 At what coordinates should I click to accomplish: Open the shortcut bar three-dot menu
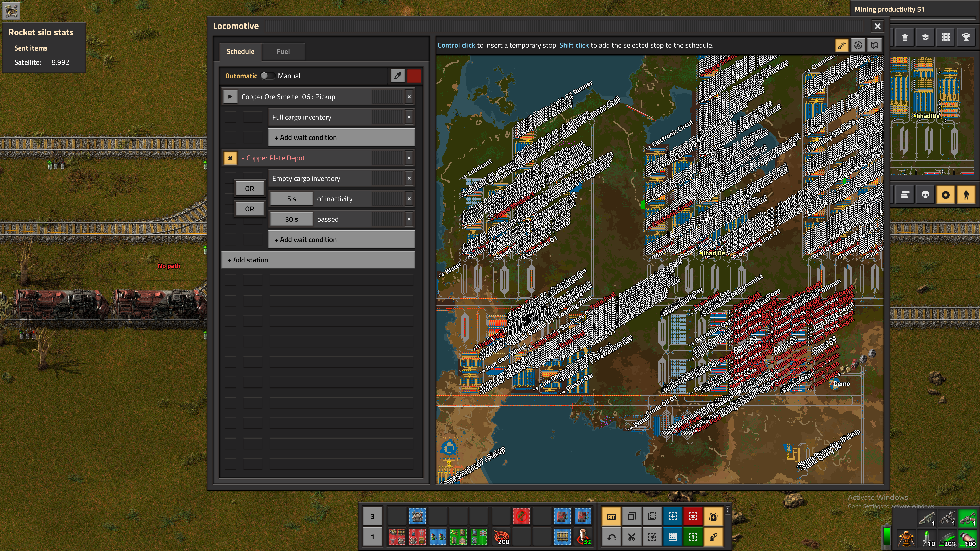point(728,510)
